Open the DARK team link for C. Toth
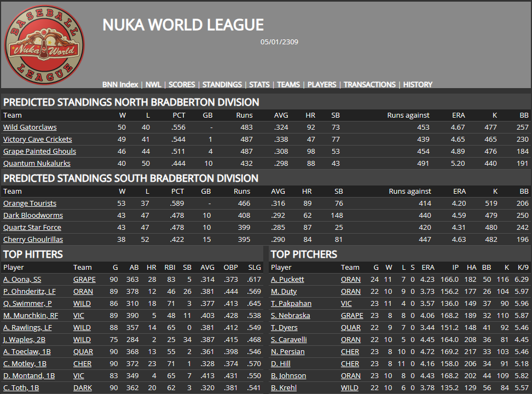This screenshot has height=394, width=532. click(x=82, y=388)
